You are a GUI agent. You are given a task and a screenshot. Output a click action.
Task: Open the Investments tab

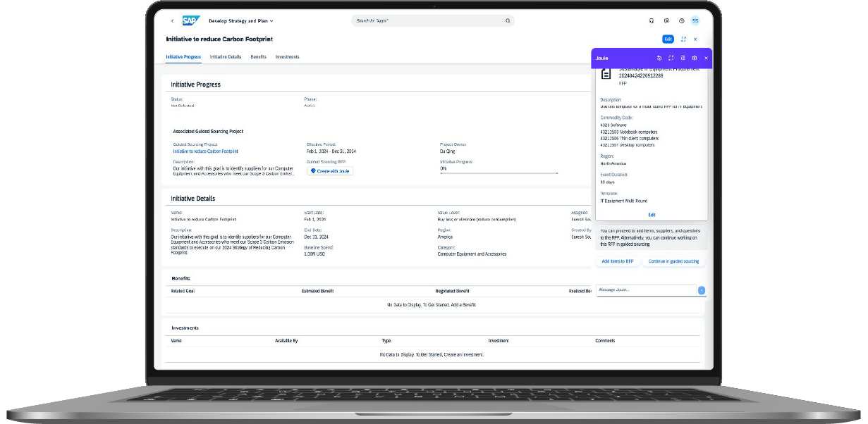coord(287,57)
